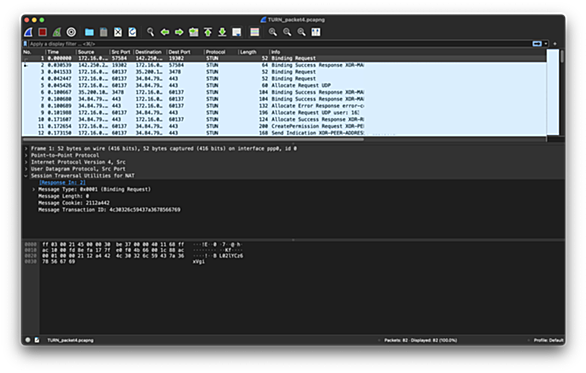Screen dimensions: 586x373
Task: Select packet 11 CreatePermission Request row
Action: pyautogui.click(x=284, y=126)
